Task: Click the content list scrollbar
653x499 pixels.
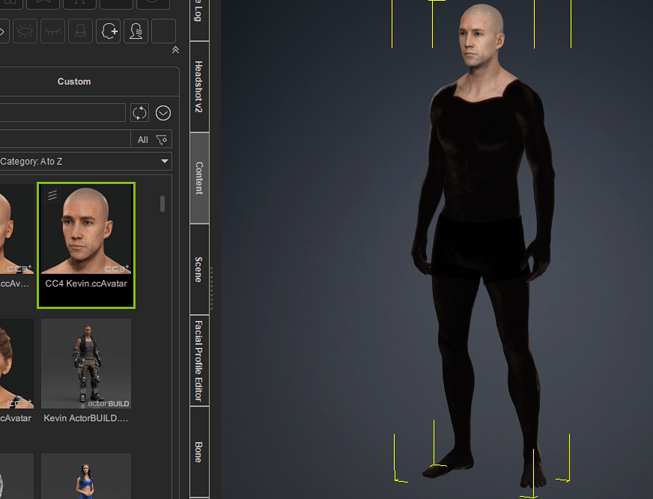Action: coord(163,204)
